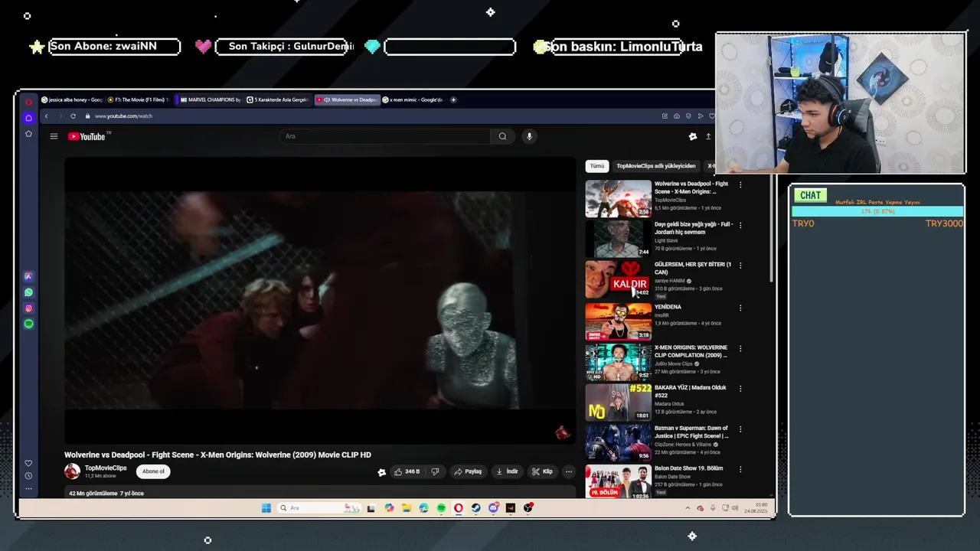Open Instagram from the Opera sidebar
Screen dimensions: 980x551
[x=28, y=308]
